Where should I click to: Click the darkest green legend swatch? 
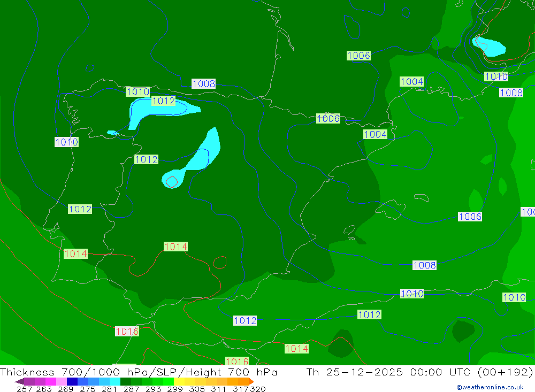pyautogui.click(x=126, y=381)
